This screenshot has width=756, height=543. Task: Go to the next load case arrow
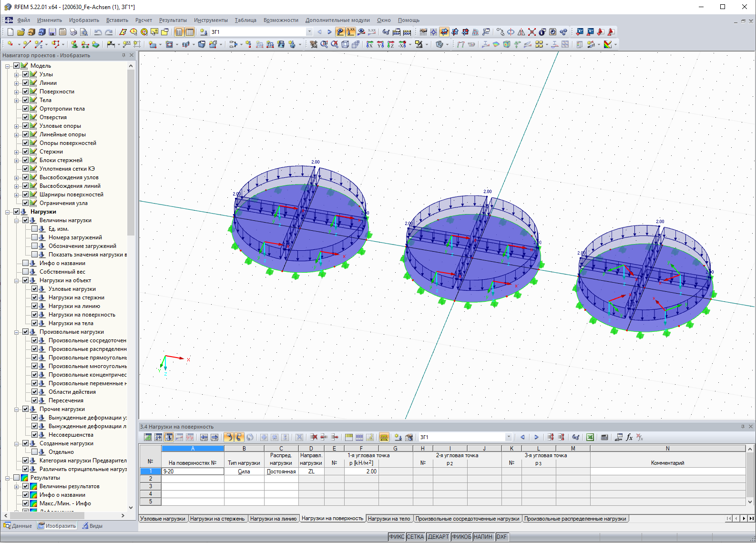(x=329, y=32)
